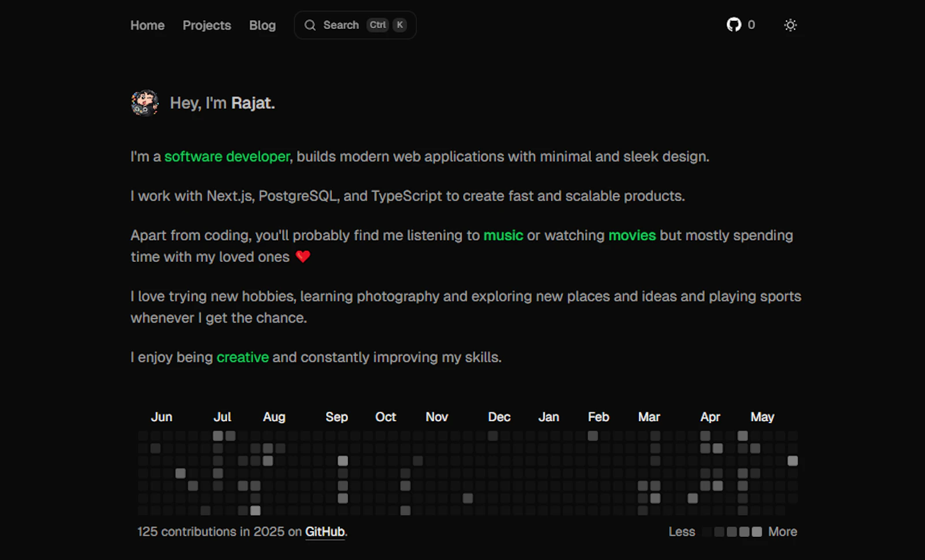Click the Sep month label

point(336,417)
